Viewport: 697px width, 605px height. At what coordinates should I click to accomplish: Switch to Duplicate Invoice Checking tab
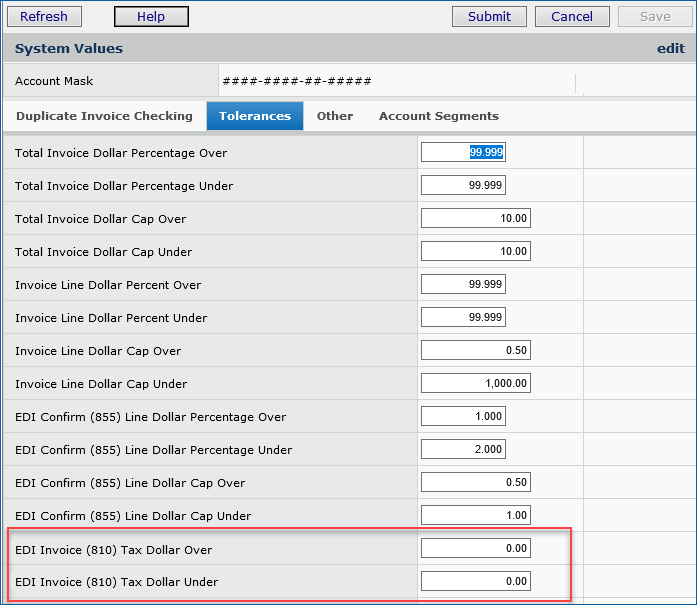click(104, 116)
